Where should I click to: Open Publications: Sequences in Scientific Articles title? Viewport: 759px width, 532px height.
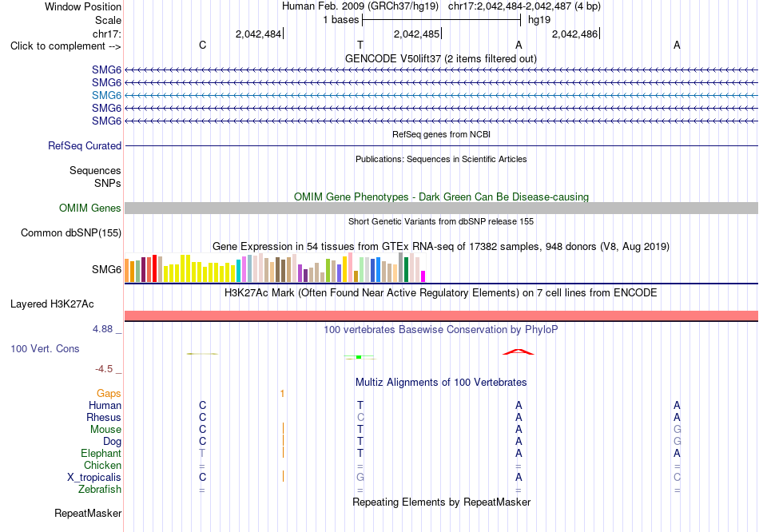point(441,159)
